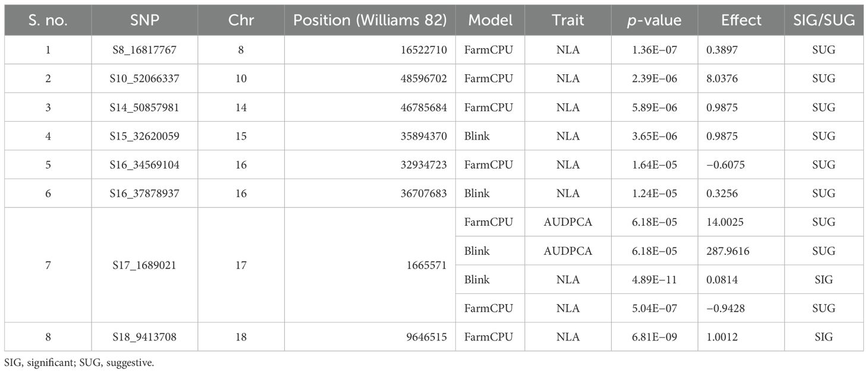Click the Effect column header

coord(741,21)
